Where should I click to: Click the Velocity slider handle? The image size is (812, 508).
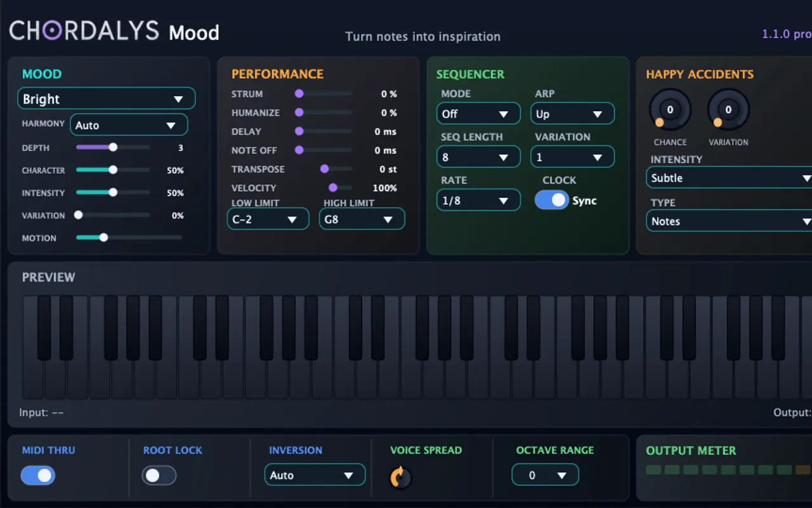(x=332, y=188)
